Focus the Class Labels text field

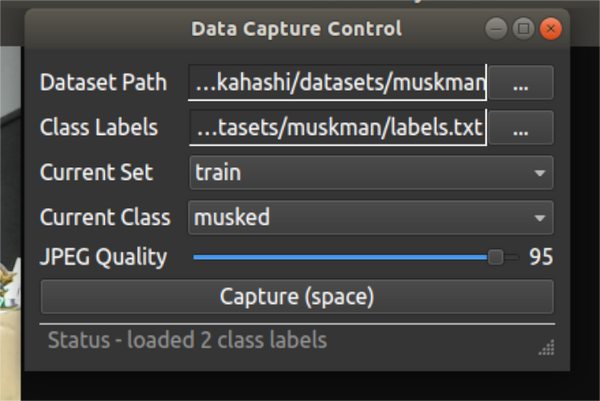point(337,128)
